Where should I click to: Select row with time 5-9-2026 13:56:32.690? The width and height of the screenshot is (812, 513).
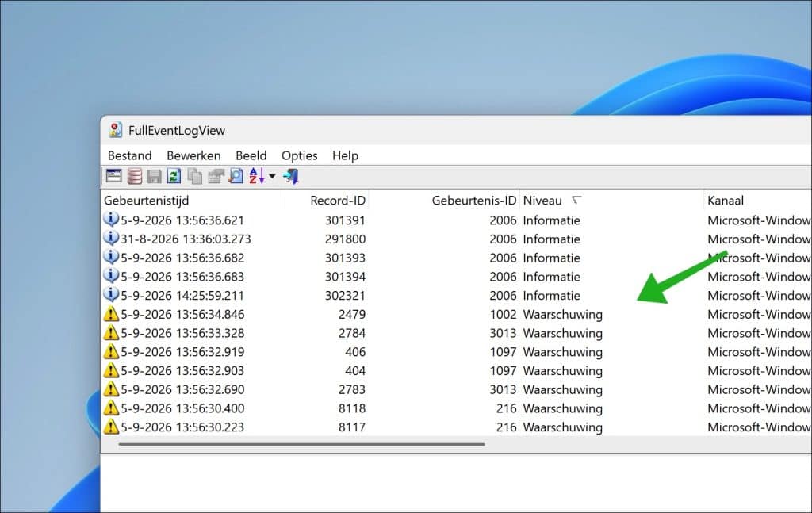[456, 389]
